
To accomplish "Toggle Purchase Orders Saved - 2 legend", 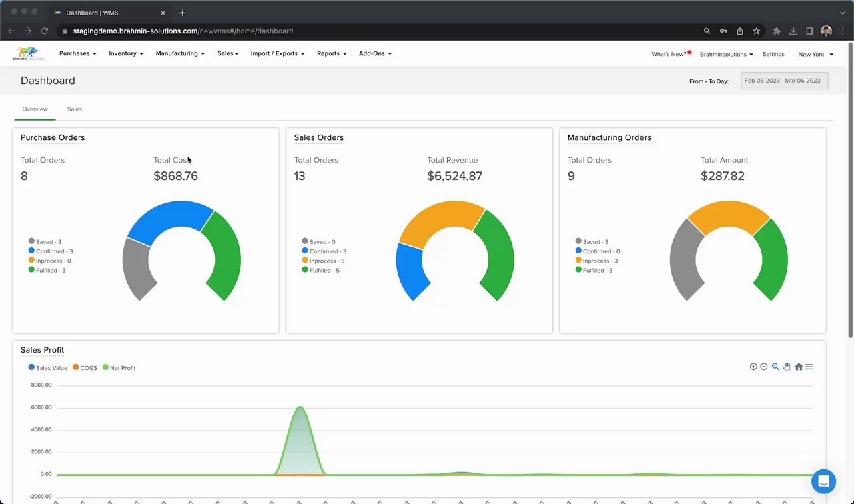I will click(45, 242).
